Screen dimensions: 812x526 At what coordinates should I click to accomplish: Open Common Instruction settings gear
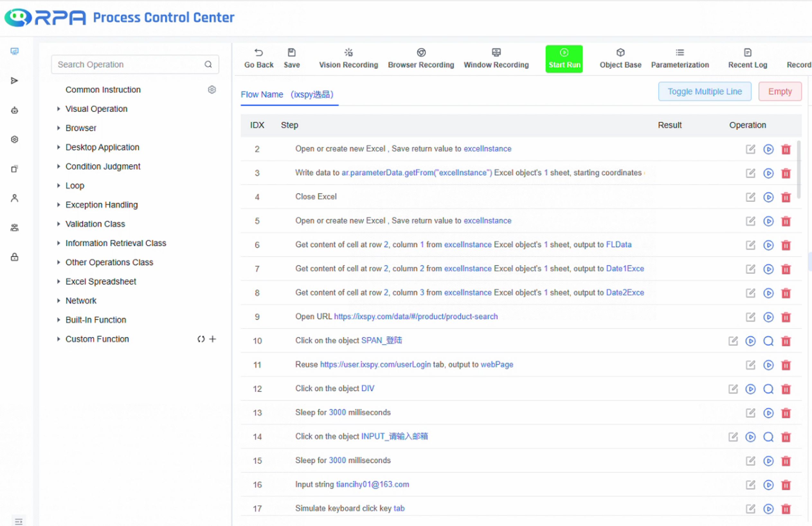point(212,90)
